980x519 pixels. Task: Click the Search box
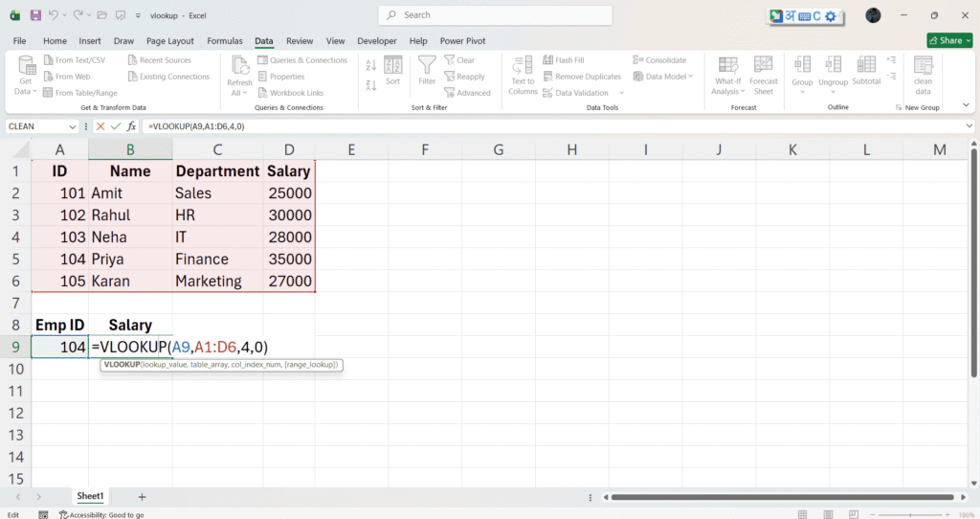[x=495, y=15]
